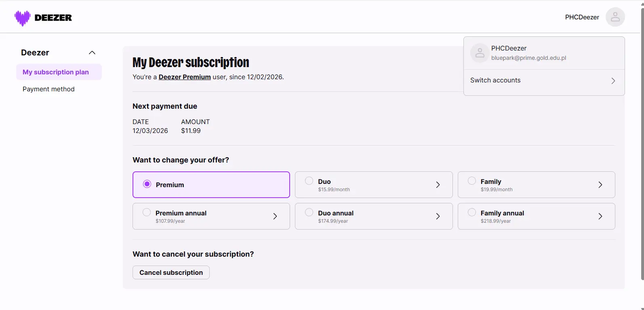Click the Deezer heart logo icon
Image resolution: width=644 pixels, height=310 pixels.
tap(23, 18)
